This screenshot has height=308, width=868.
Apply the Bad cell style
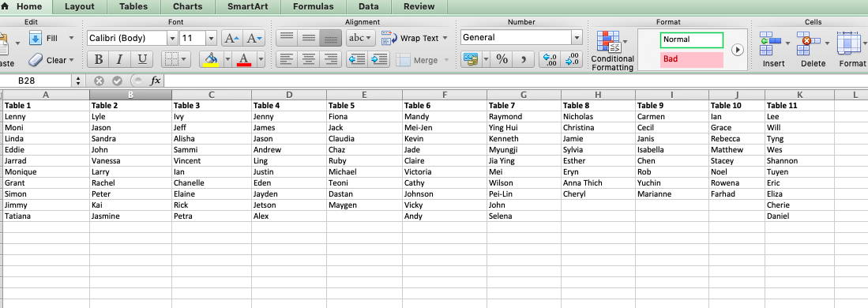click(691, 59)
